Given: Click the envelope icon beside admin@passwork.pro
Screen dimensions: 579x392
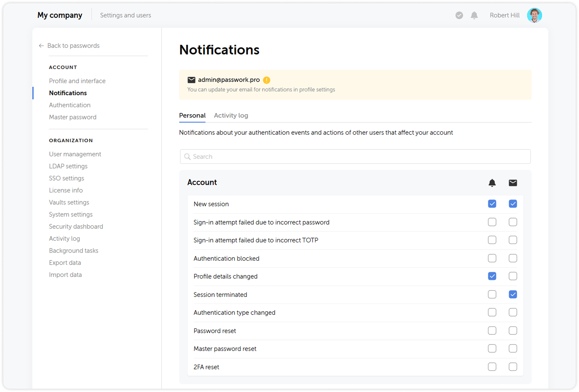Looking at the screenshot, I should [191, 80].
